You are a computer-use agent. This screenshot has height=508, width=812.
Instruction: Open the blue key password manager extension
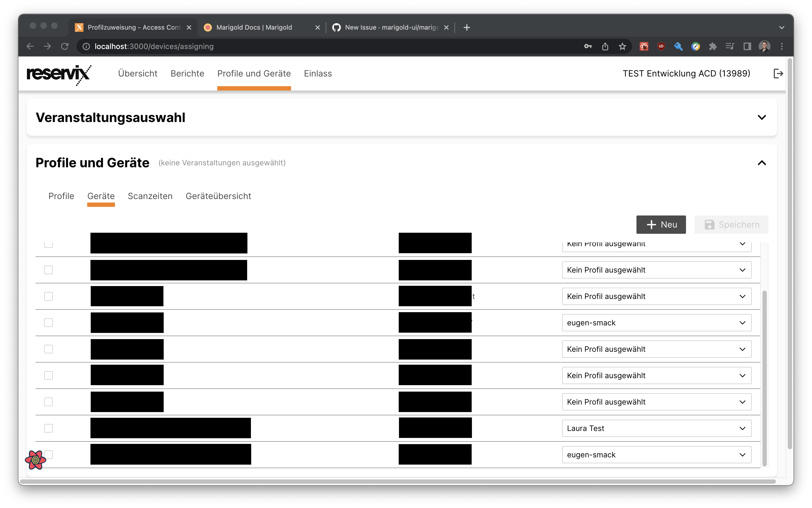point(678,46)
